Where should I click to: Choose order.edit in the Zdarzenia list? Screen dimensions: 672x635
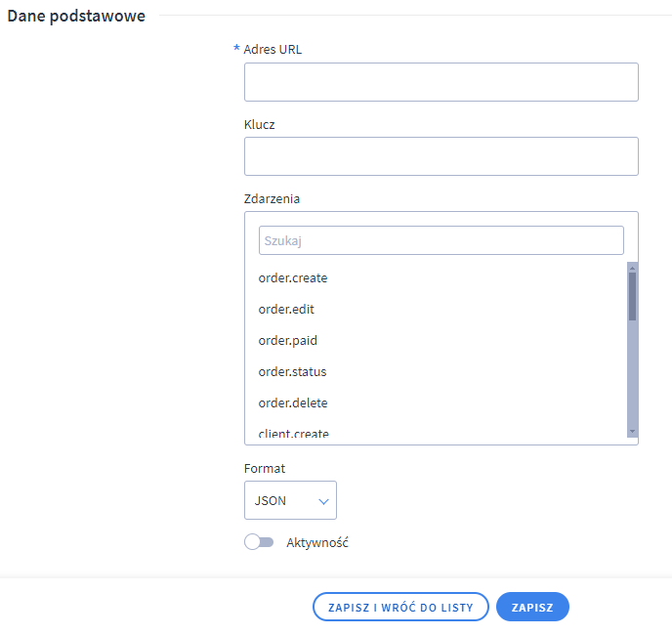[x=286, y=310]
